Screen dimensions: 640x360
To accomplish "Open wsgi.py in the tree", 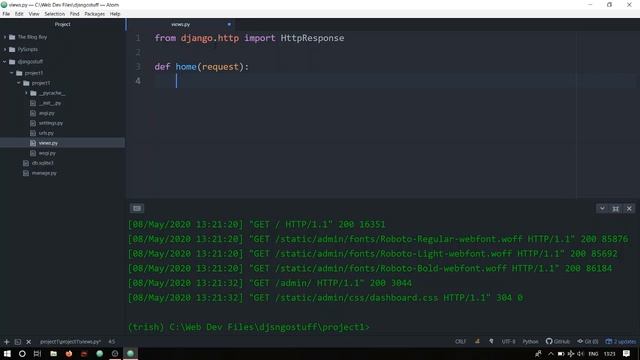I will (x=47, y=153).
